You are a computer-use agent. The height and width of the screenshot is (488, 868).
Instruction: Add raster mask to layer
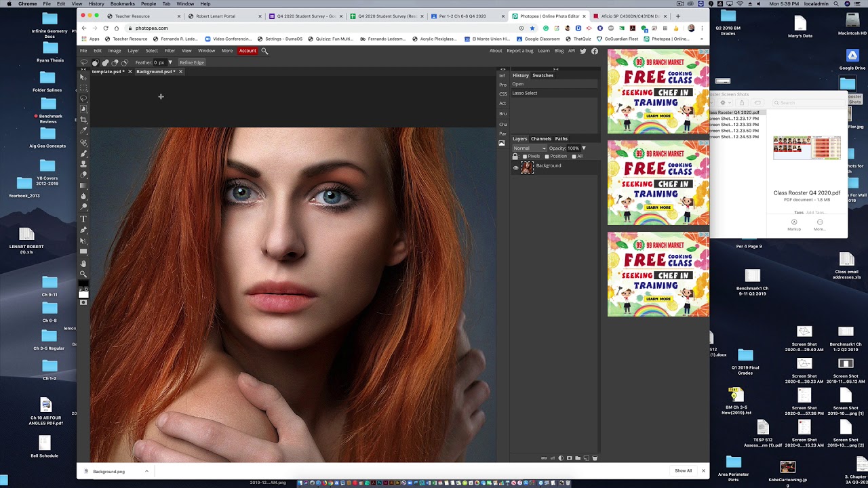tap(570, 458)
